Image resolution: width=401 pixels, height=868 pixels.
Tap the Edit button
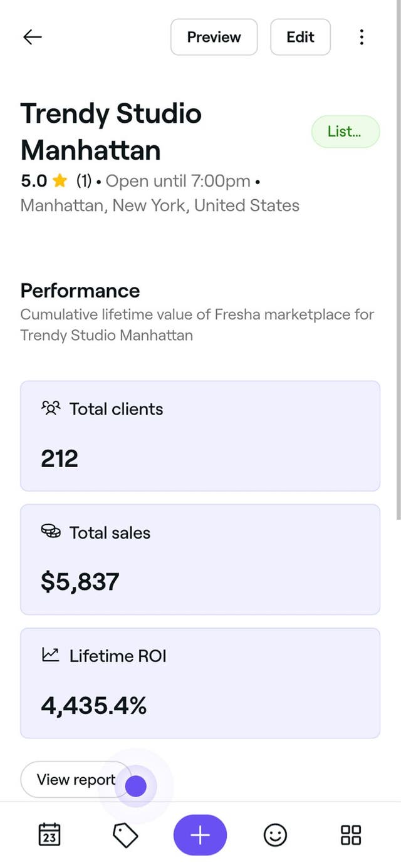300,37
